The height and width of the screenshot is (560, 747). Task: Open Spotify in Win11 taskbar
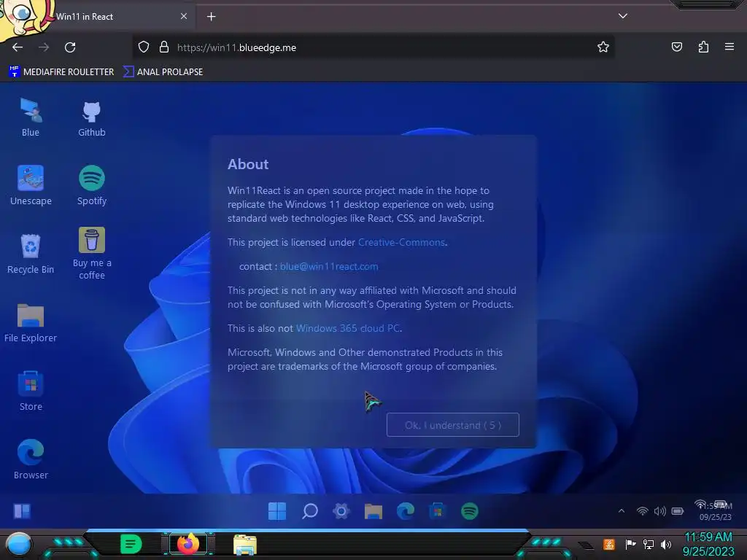tap(470, 511)
